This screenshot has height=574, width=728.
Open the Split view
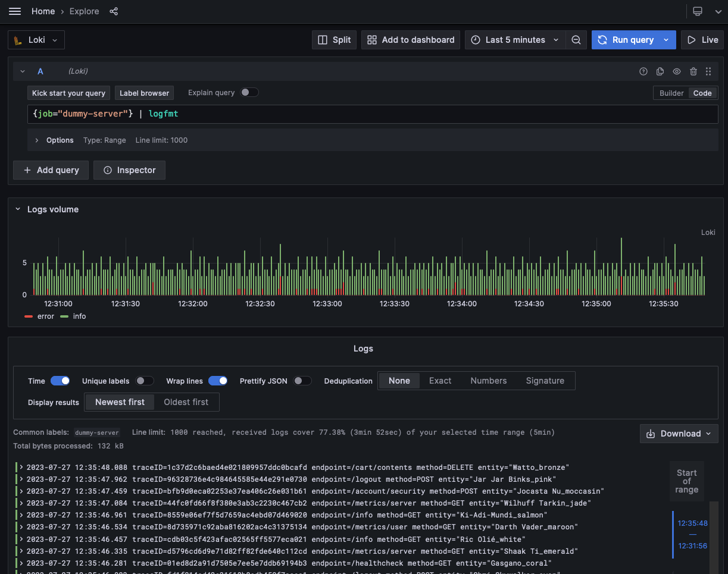pyautogui.click(x=334, y=40)
